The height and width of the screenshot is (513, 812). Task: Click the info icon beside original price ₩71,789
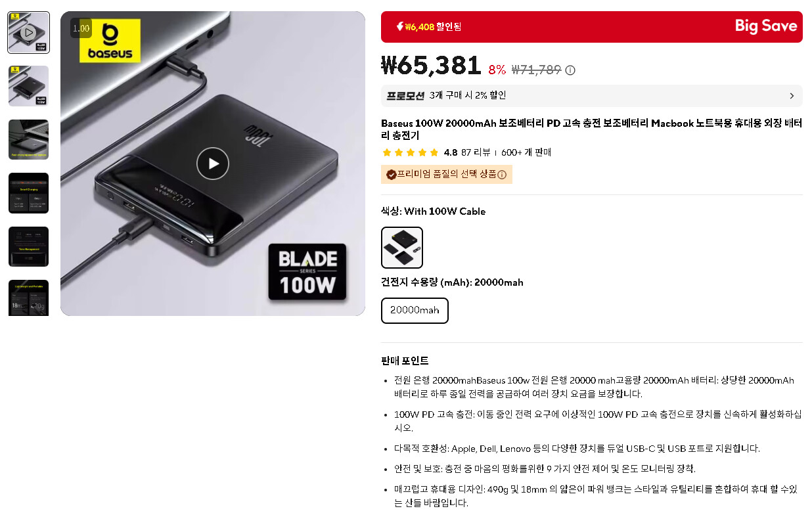(x=570, y=70)
